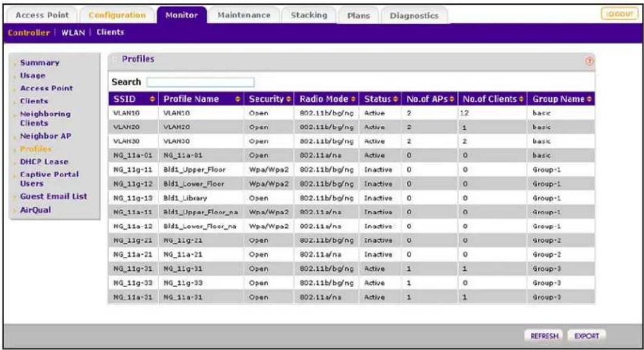The image size is (644, 350).
Task: Go to the Stacking tab
Action: tap(309, 16)
